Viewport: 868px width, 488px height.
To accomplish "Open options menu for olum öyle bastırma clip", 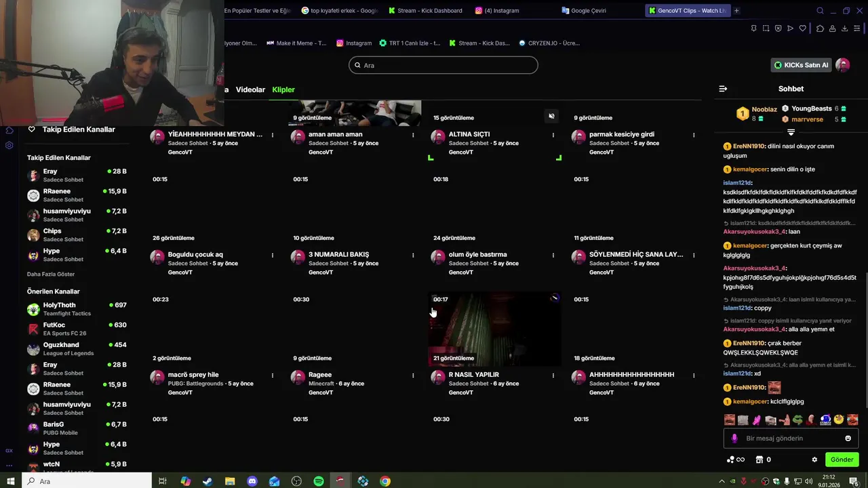I will (x=553, y=256).
